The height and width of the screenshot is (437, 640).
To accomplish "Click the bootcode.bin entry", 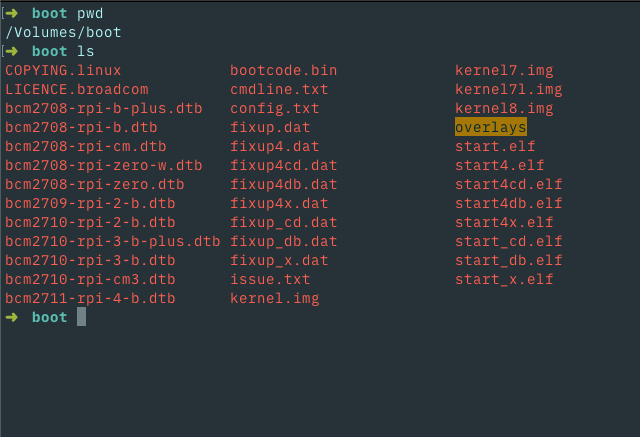I will [283, 70].
